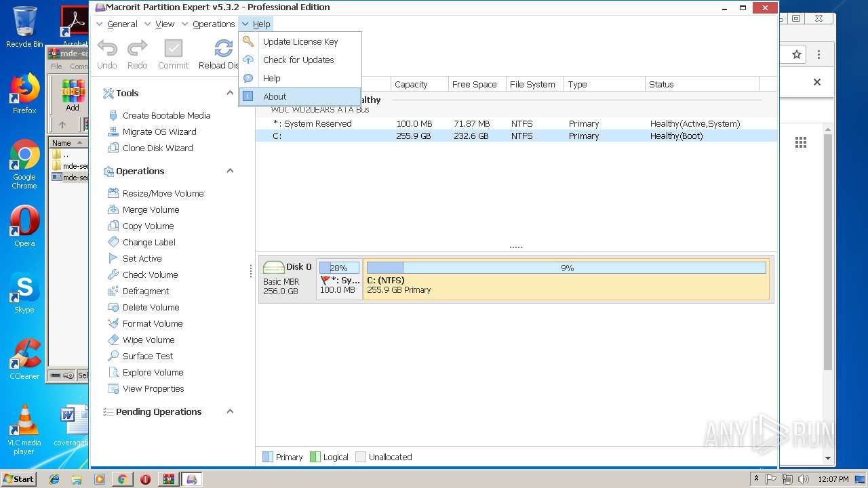This screenshot has width=868, height=488.
Task: Click Chrome window bookmark star icon
Action: click(x=797, y=54)
